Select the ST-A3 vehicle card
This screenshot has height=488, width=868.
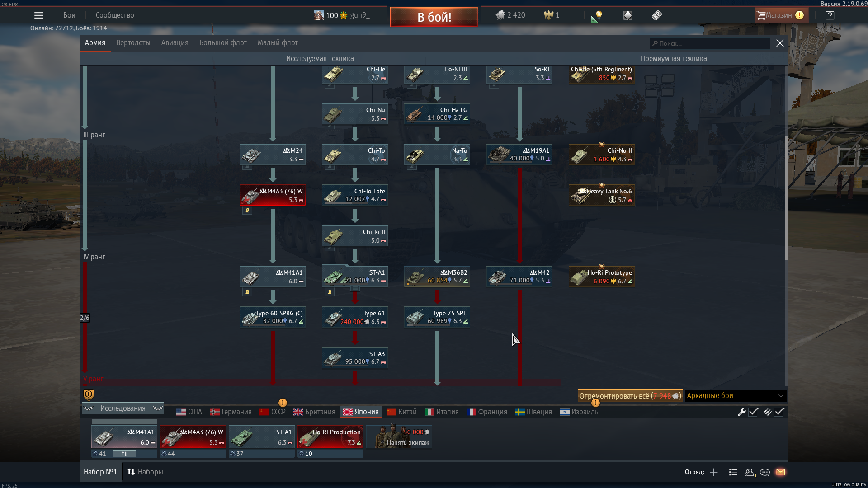[355, 358]
